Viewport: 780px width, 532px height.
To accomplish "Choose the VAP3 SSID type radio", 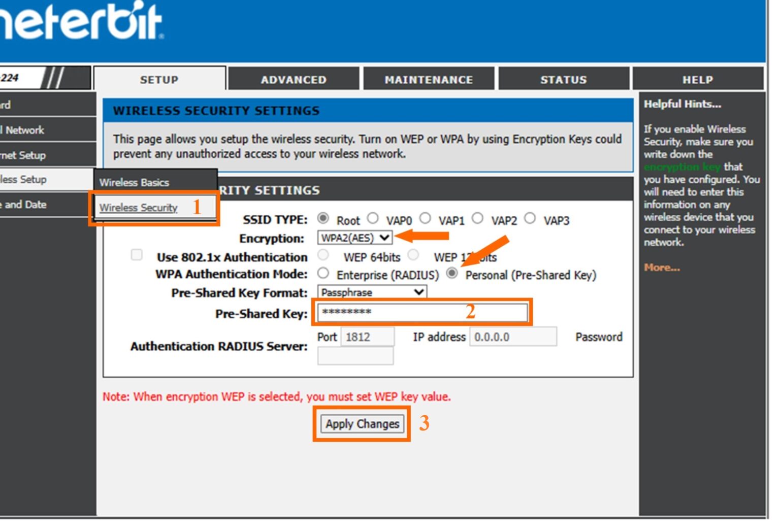I will click(530, 218).
